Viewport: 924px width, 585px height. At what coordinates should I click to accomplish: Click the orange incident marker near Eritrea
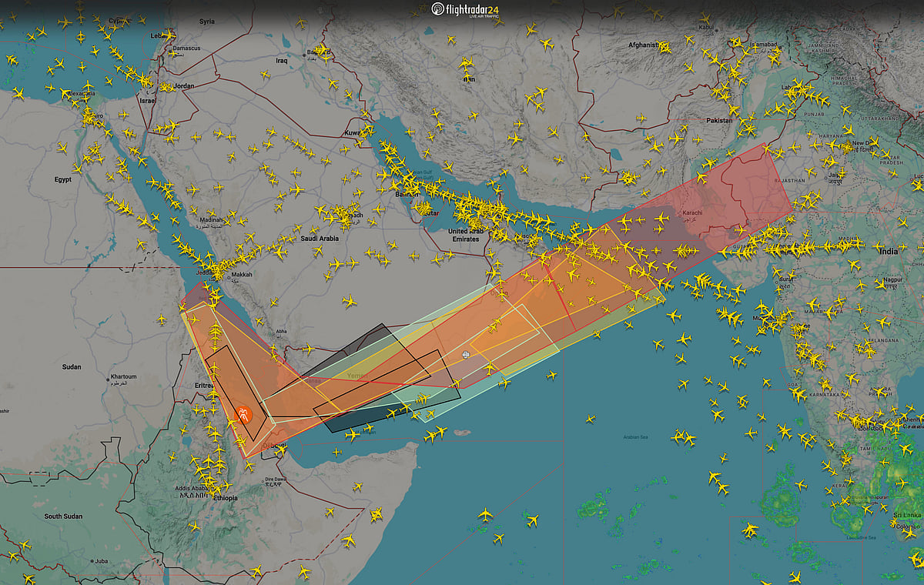coord(243,414)
